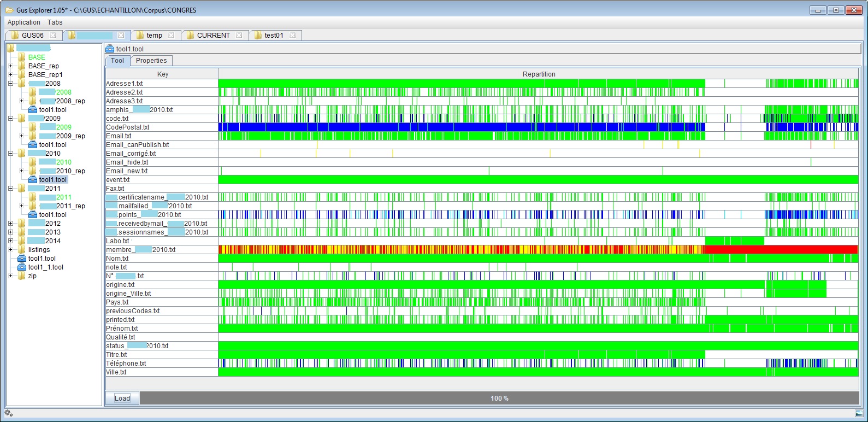
Task: Select the Adresse1.txt key row
Action: click(x=162, y=84)
